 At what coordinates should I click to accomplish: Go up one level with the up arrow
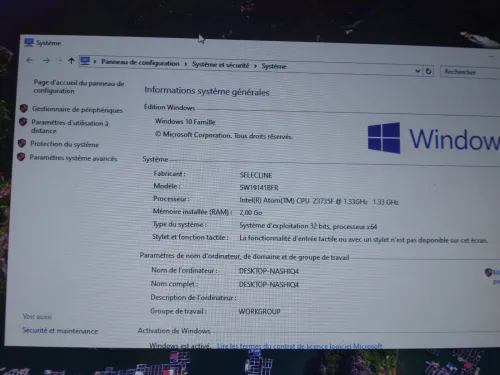click(x=71, y=61)
